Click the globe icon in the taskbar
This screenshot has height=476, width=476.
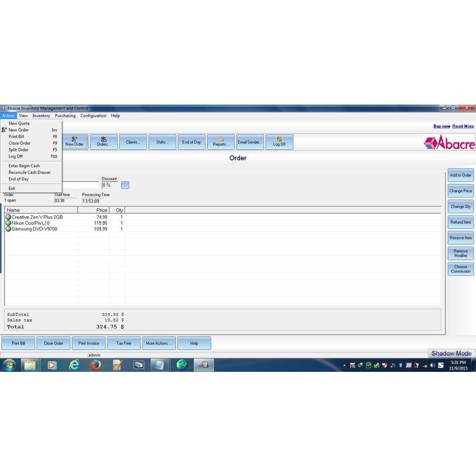point(182,365)
